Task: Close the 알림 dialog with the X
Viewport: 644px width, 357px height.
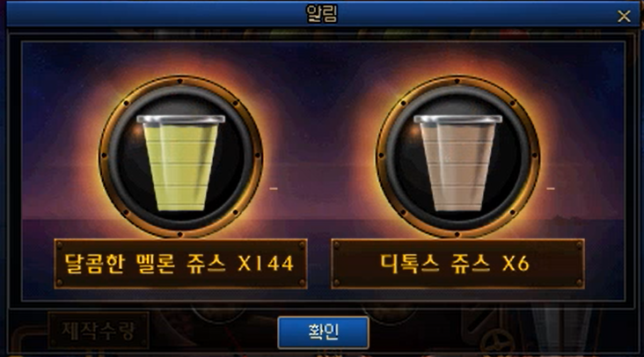Action: [624, 17]
